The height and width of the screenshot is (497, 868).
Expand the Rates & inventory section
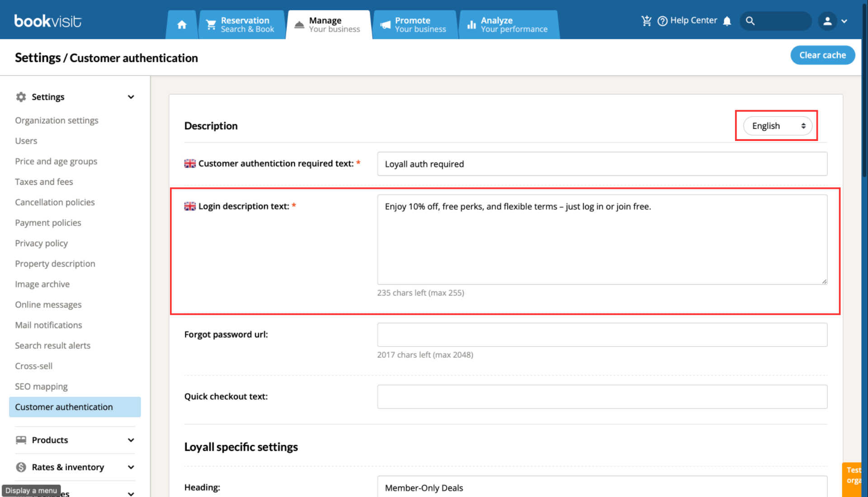click(x=75, y=467)
